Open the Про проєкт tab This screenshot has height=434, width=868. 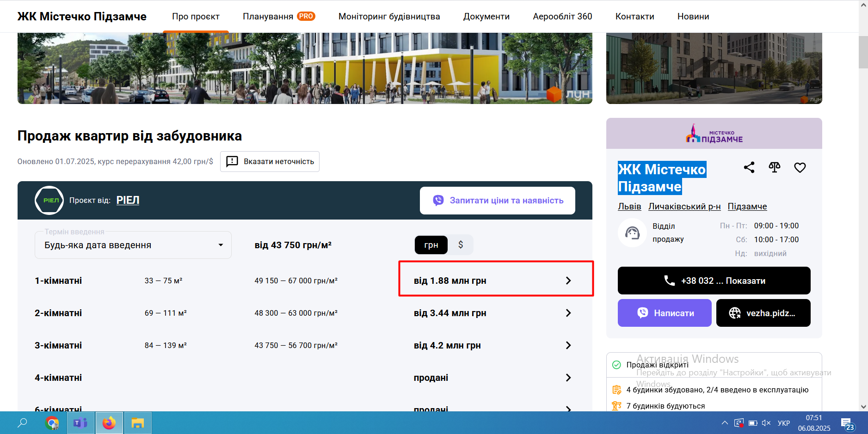point(196,17)
